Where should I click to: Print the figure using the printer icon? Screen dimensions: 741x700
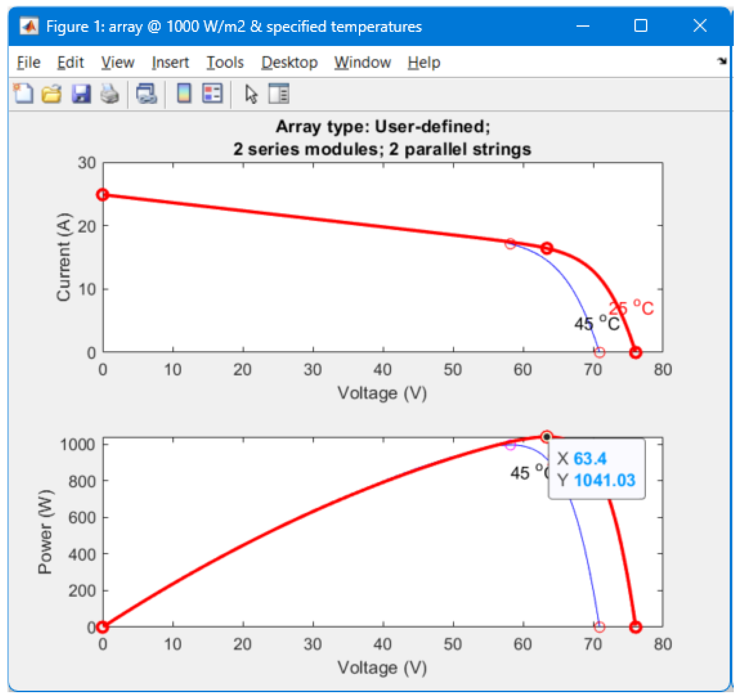point(110,93)
